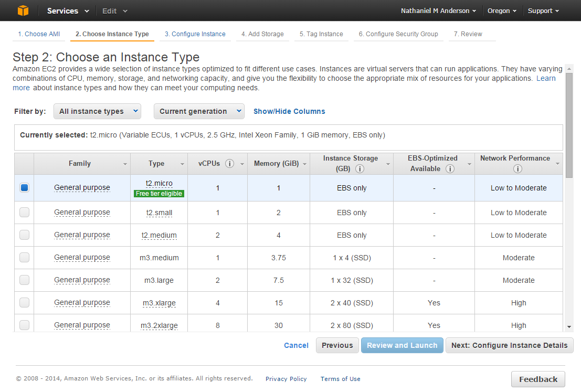Open the Family column sort arrow
The width and height of the screenshot is (581, 392).
point(125,164)
